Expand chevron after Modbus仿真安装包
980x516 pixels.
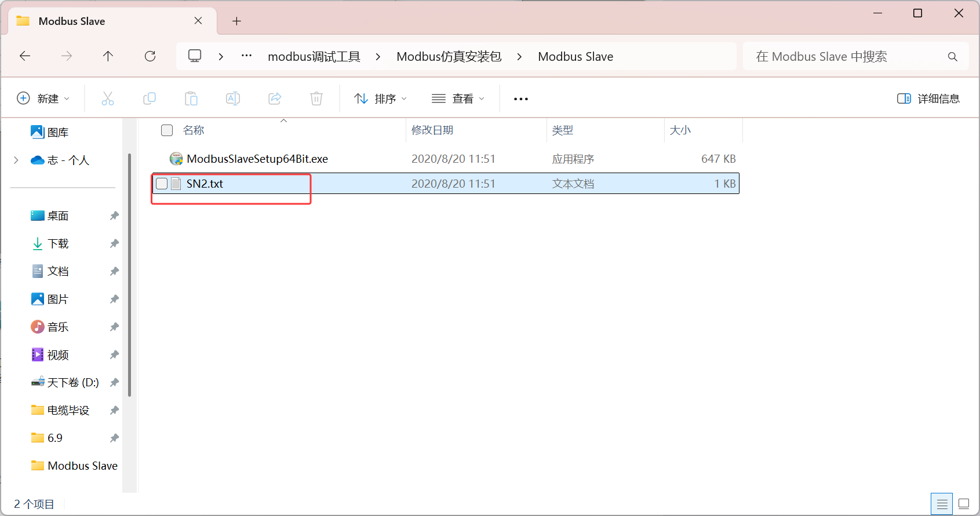(519, 57)
